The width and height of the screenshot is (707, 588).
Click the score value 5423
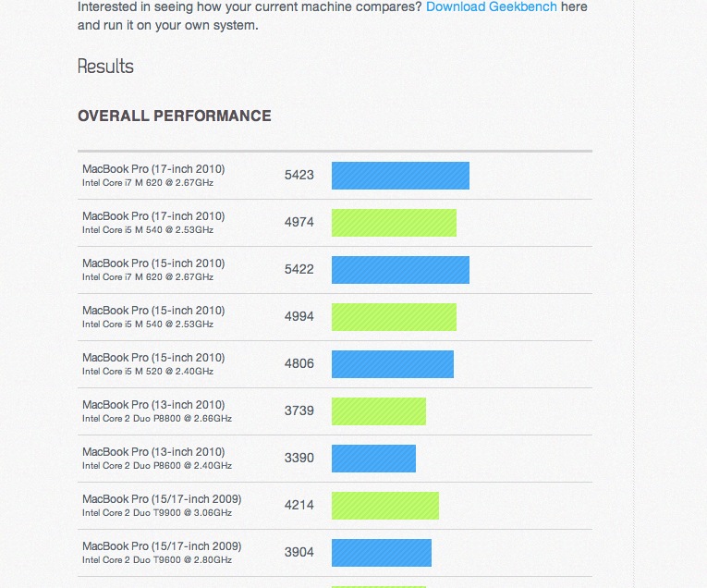(299, 175)
